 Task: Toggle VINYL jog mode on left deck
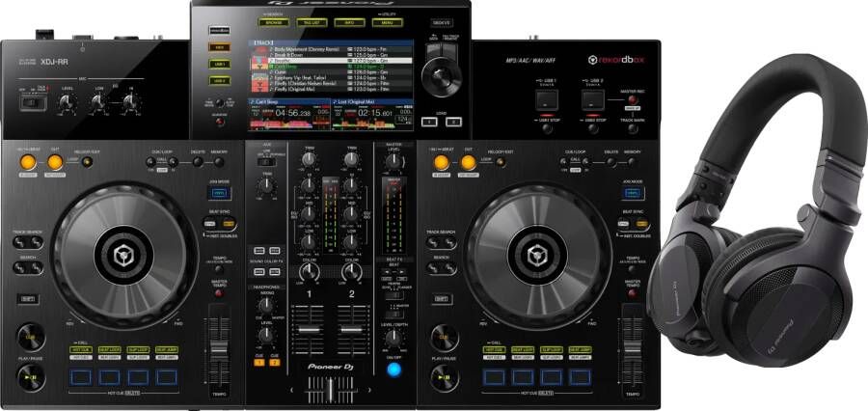tap(221, 193)
